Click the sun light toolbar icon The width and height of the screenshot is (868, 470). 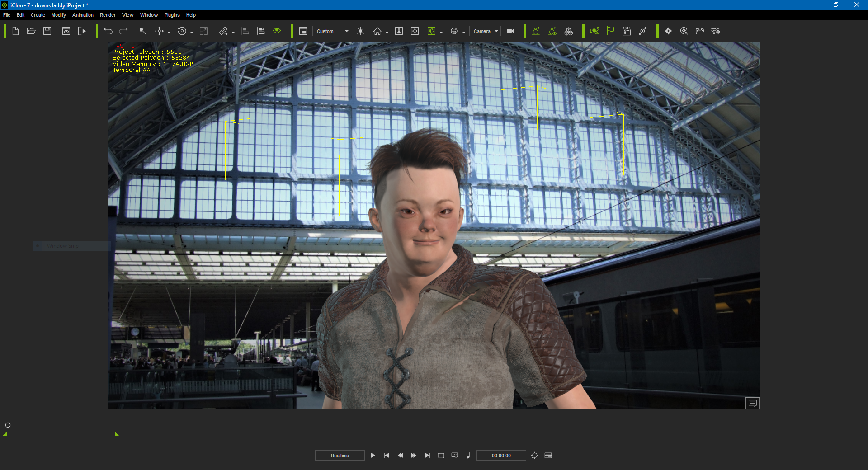[360, 31]
